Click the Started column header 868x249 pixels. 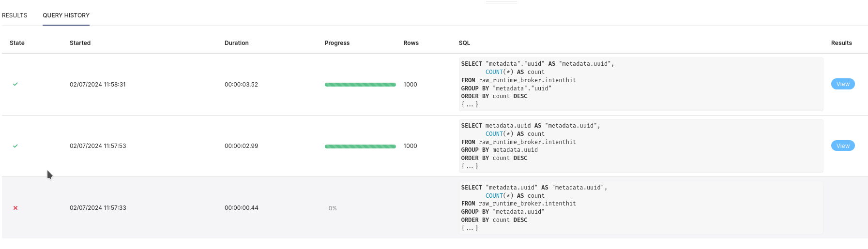pos(80,43)
